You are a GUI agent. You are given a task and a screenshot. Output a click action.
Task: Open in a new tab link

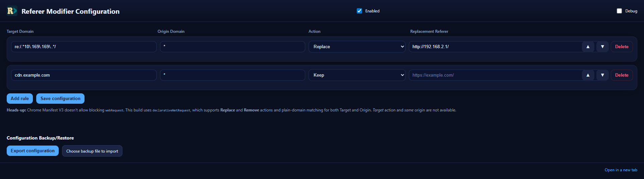point(621,170)
